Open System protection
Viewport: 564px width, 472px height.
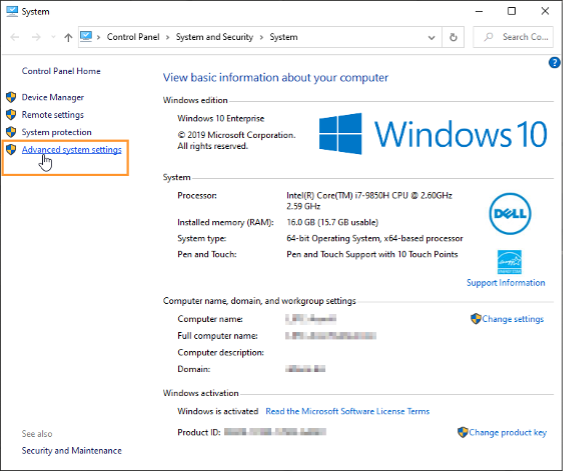click(56, 132)
